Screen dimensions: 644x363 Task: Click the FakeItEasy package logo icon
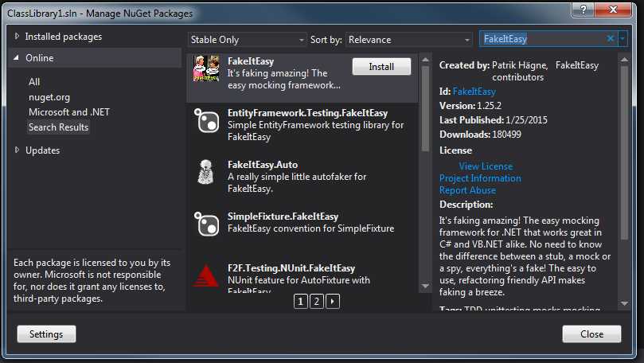point(206,68)
